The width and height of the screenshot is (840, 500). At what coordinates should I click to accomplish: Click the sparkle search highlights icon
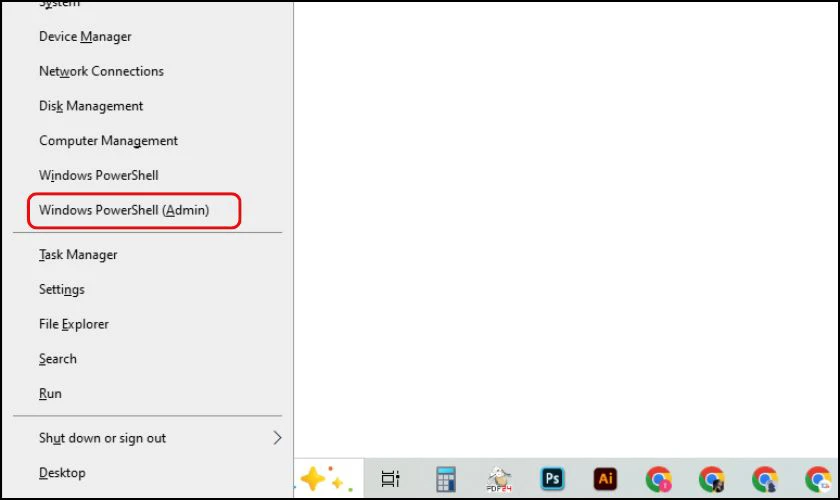[x=328, y=479]
